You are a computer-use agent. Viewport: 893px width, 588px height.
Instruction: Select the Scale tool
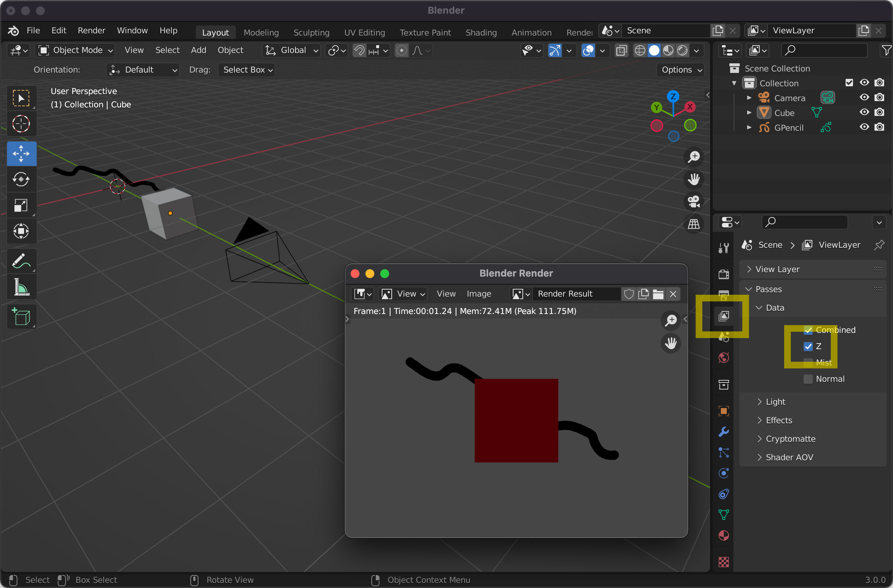21,205
